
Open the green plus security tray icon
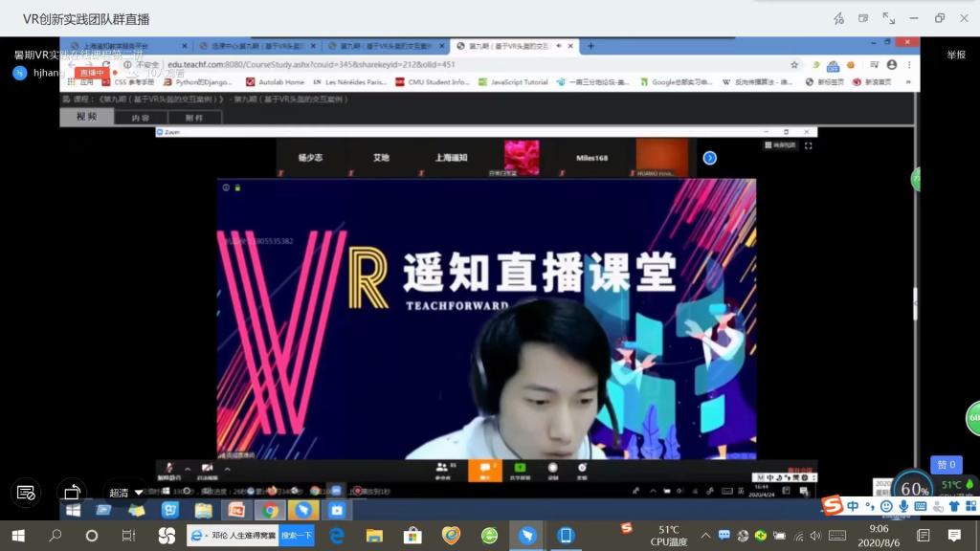[x=761, y=536]
